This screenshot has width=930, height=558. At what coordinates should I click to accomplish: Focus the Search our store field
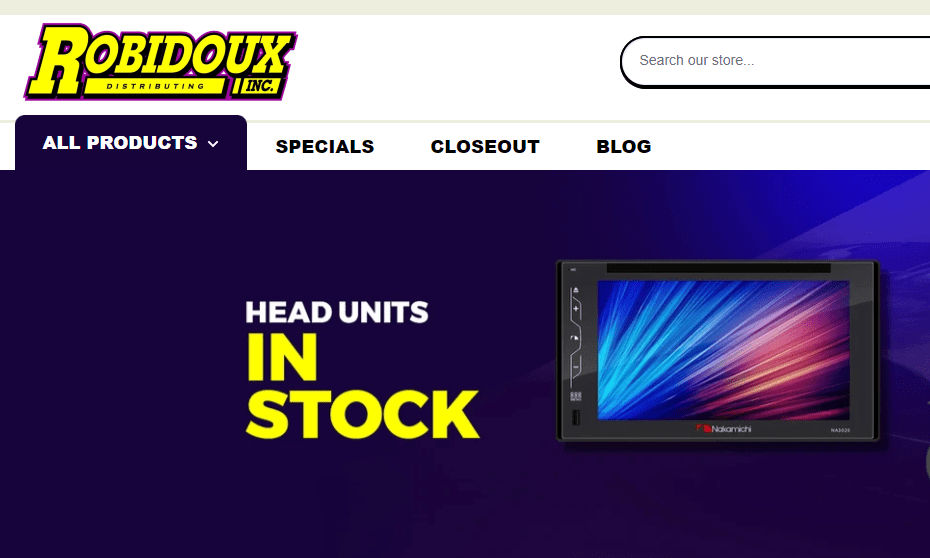pyautogui.click(x=775, y=62)
